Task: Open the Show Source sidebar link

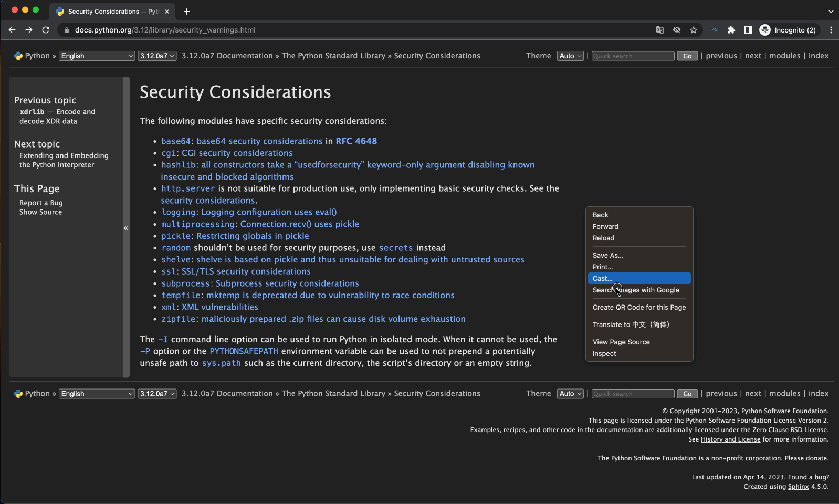Action: point(40,212)
